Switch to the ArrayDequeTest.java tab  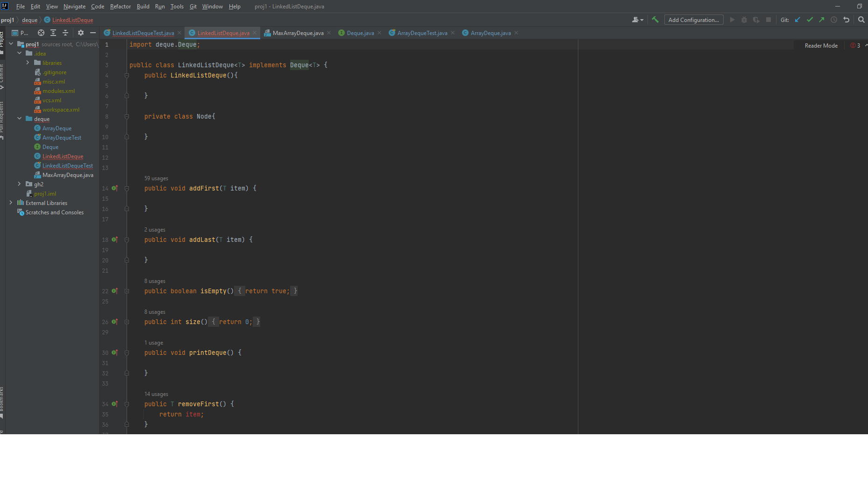(422, 33)
